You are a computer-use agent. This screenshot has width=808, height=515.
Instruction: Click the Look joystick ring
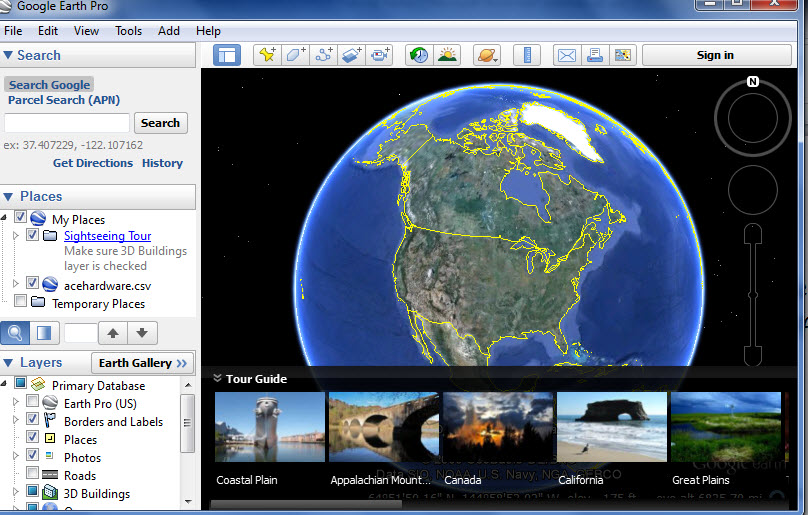click(x=752, y=118)
